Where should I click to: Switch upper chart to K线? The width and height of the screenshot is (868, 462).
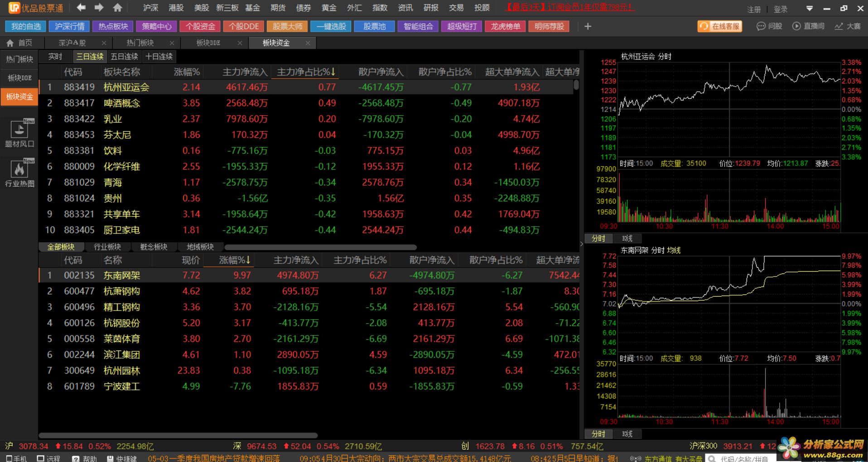pyautogui.click(x=627, y=238)
